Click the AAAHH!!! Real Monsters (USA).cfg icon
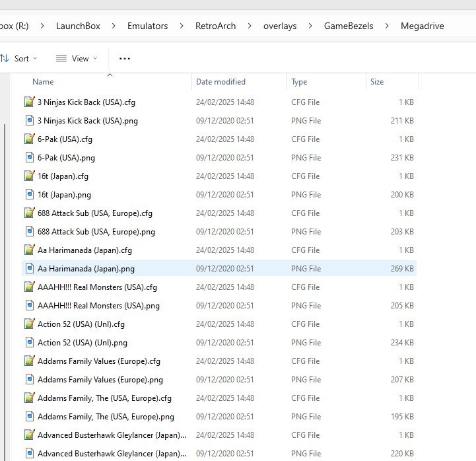Image resolution: width=476 pixels, height=461 pixels. pos(30,287)
